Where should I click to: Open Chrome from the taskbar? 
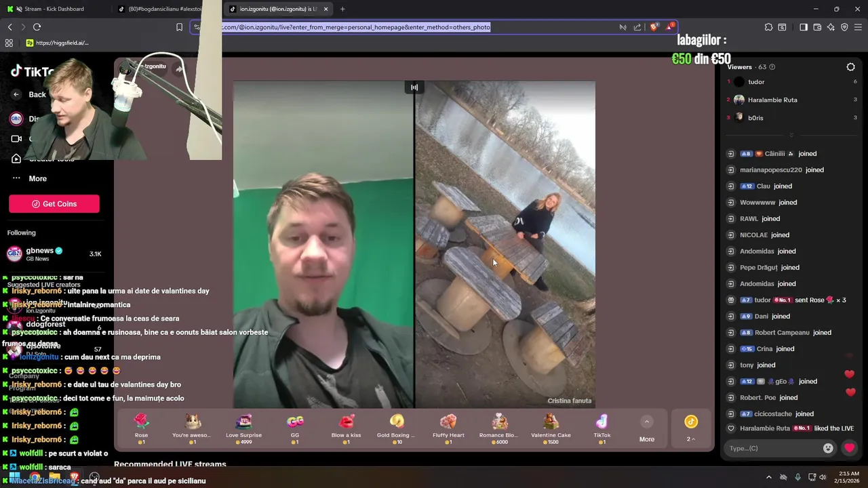[35, 477]
